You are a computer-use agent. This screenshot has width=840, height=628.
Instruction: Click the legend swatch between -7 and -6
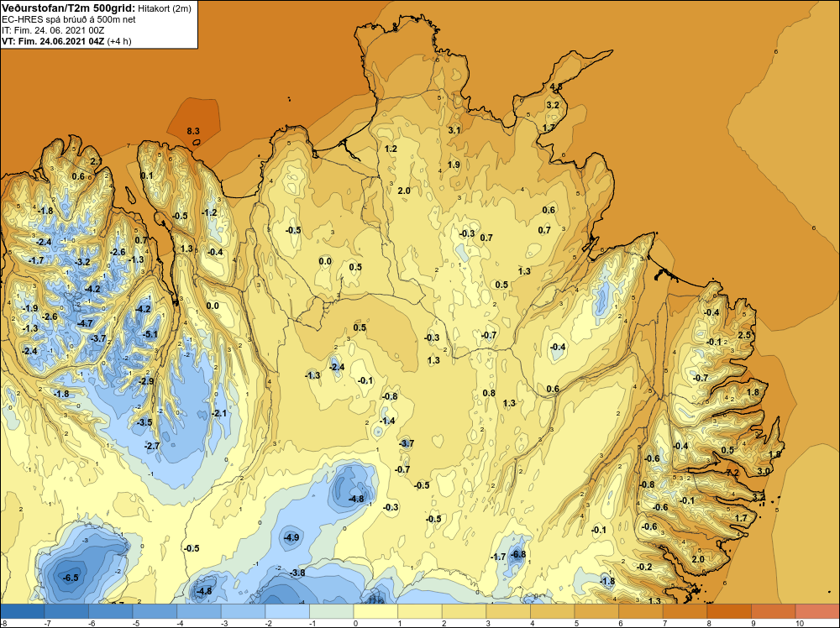pyautogui.click(x=66, y=611)
